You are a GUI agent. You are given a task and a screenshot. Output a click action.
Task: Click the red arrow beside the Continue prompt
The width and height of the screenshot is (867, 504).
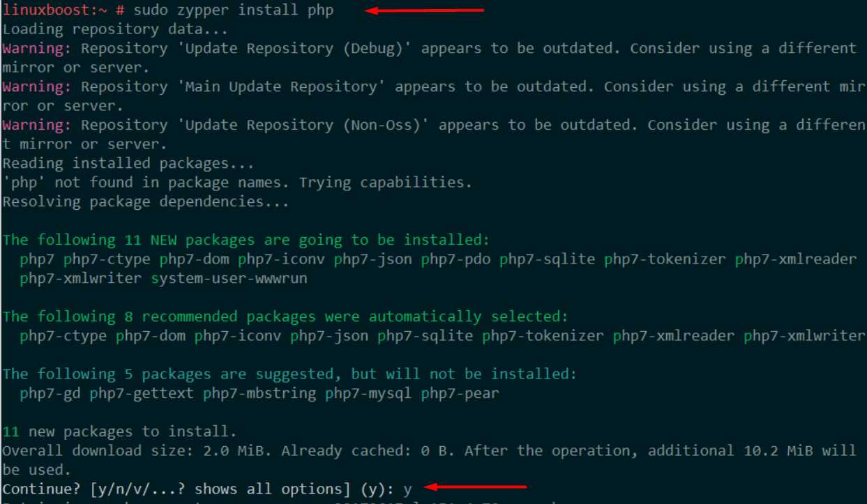[475, 487]
